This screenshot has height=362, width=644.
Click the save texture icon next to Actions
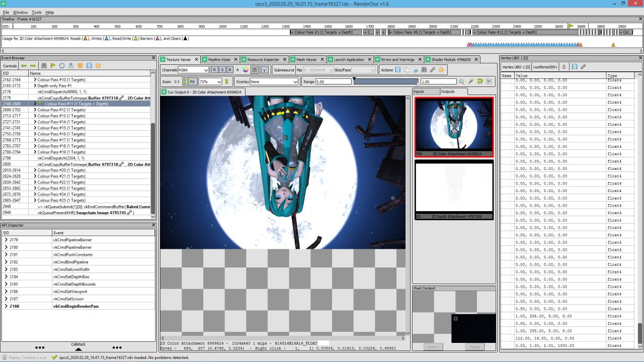click(x=397, y=70)
